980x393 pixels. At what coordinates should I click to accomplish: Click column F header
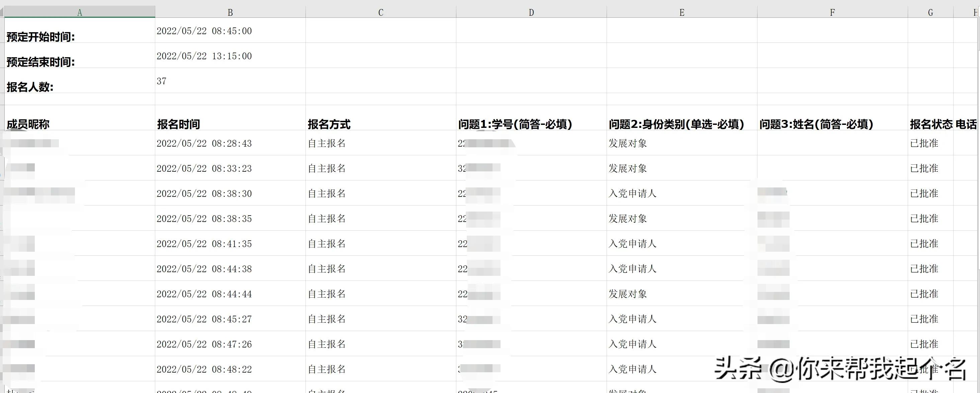pyautogui.click(x=832, y=12)
